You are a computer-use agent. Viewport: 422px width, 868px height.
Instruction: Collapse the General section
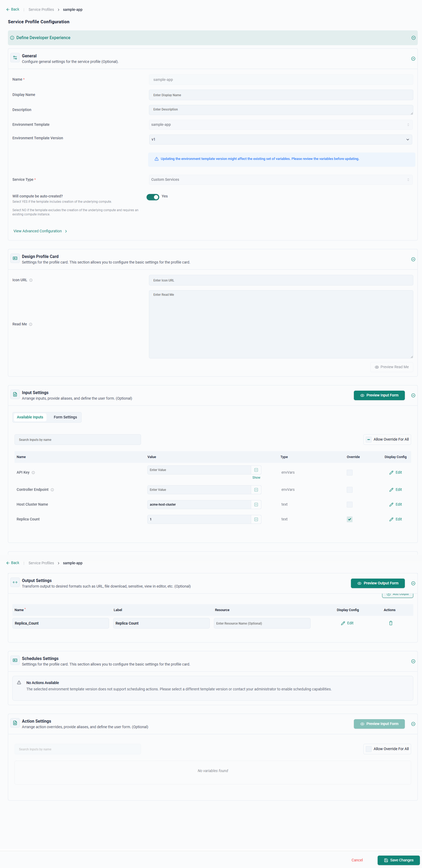[x=413, y=59]
